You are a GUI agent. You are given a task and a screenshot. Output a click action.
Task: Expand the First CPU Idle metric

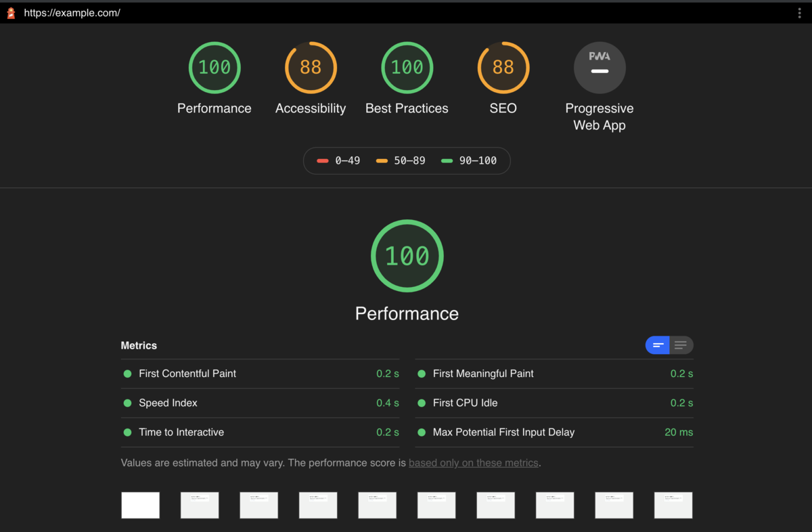click(554, 403)
